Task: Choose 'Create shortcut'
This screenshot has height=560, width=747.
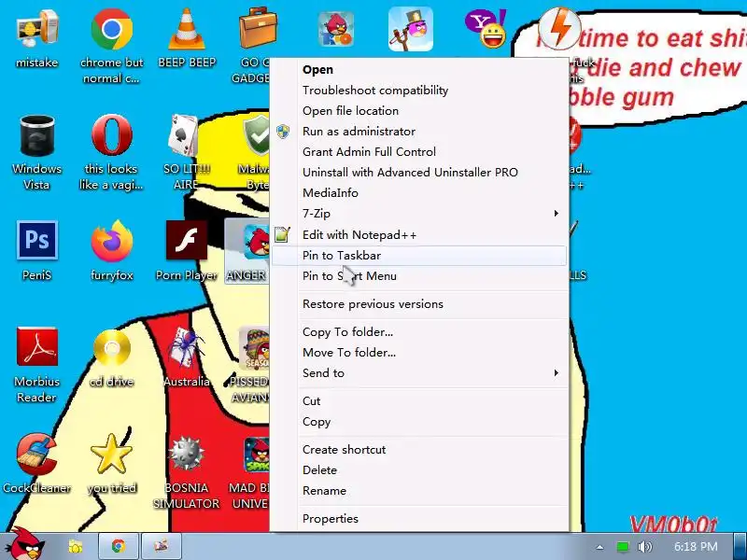Action: point(419,450)
